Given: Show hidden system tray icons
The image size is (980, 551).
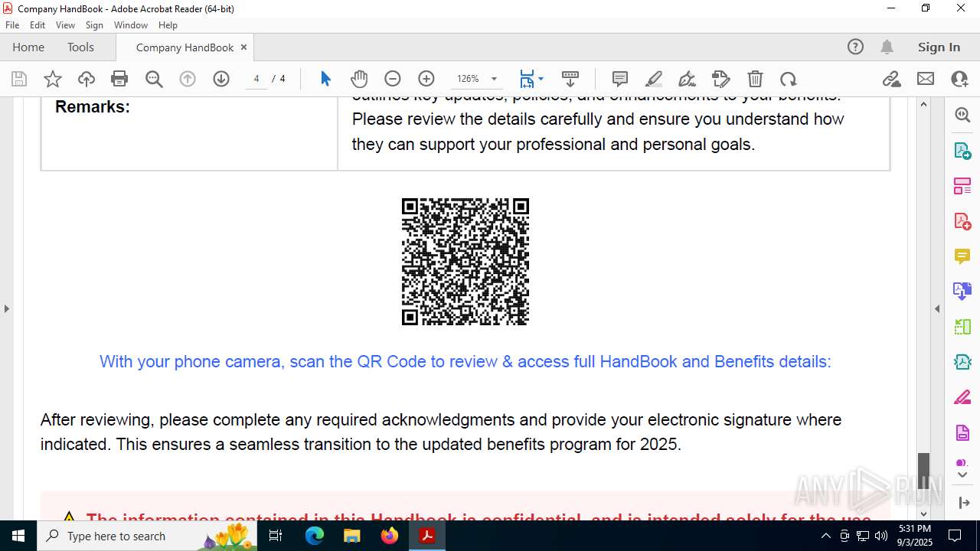Looking at the screenshot, I should pos(825,536).
